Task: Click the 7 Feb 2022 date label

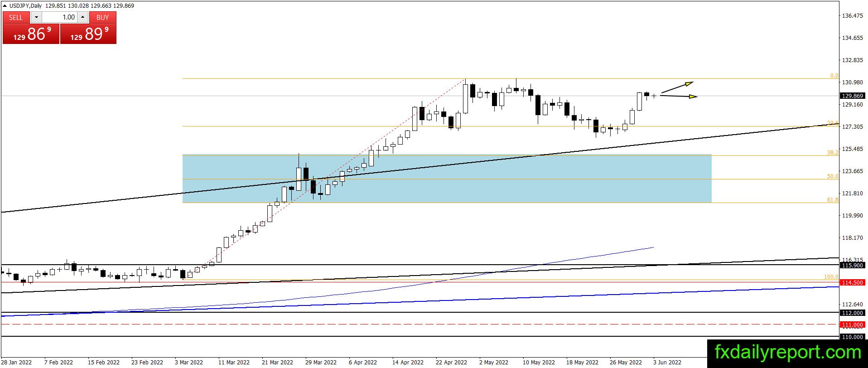Action: pyautogui.click(x=59, y=363)
